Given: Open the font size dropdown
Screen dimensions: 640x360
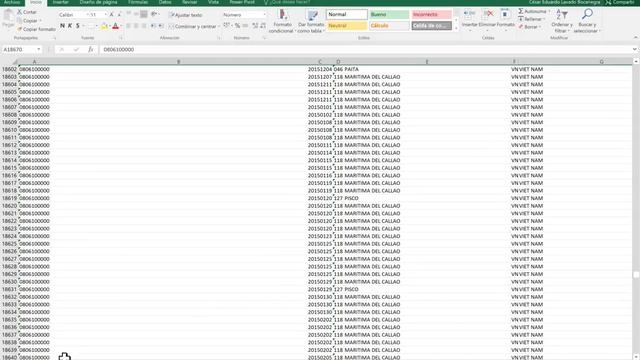Looking at the screenshot, I should (x=106, y=15).
